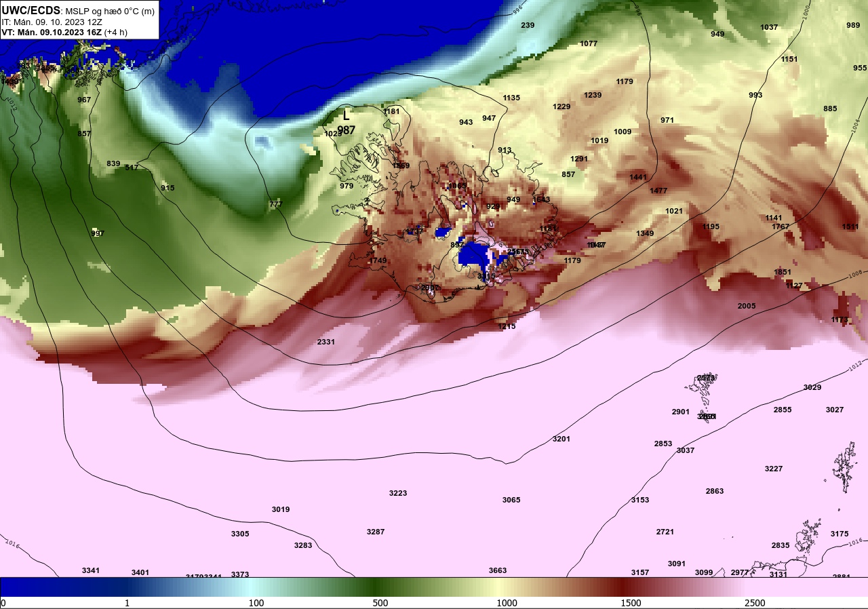Click the '997' height value
This screenshot has width=868, height=609.
point(98,233)
